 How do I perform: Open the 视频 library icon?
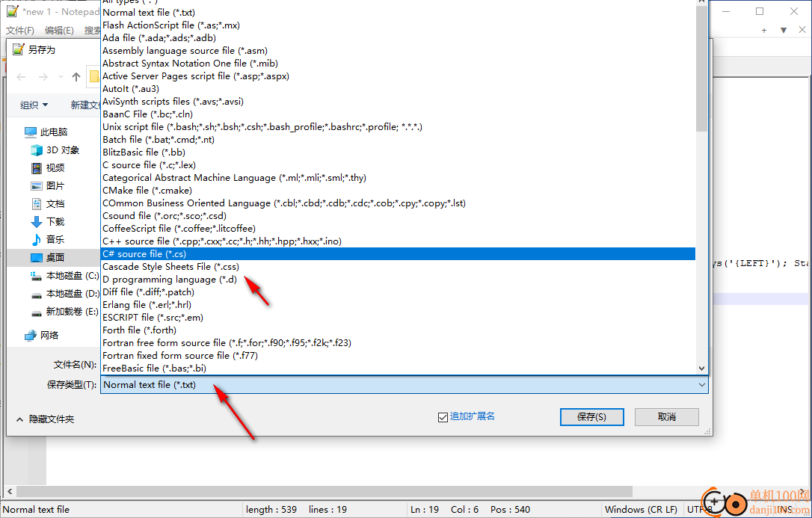click(36, 168)
